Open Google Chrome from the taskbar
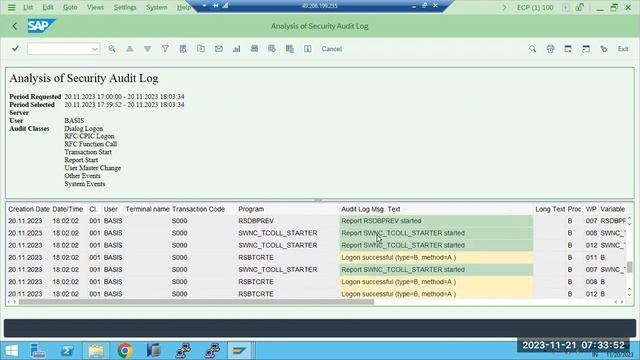Image resolution: width=640 pixels, height=360 pixels. pos(125,351)
